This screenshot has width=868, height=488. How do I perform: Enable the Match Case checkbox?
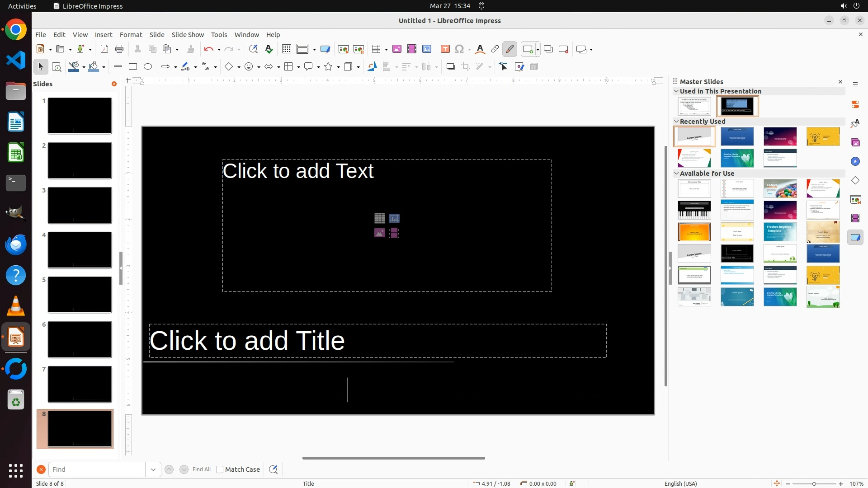(x=220, y=469)
